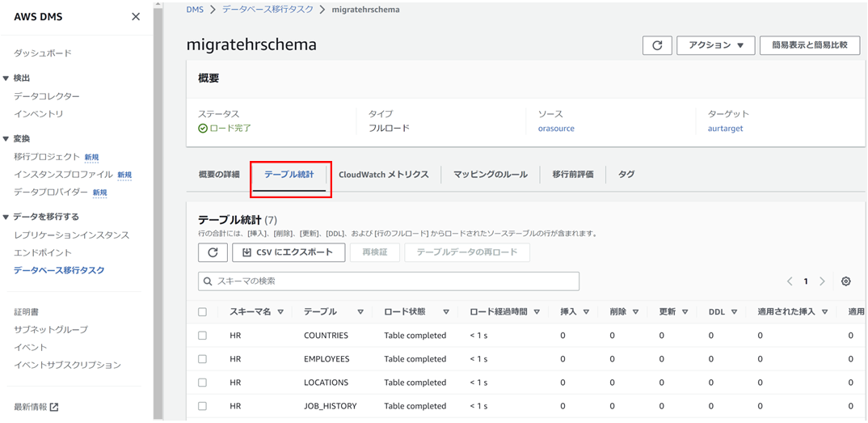Focus the スキーマの検索 search field
The width and height of the screenshot is (868, 423).
pos(389,281)
